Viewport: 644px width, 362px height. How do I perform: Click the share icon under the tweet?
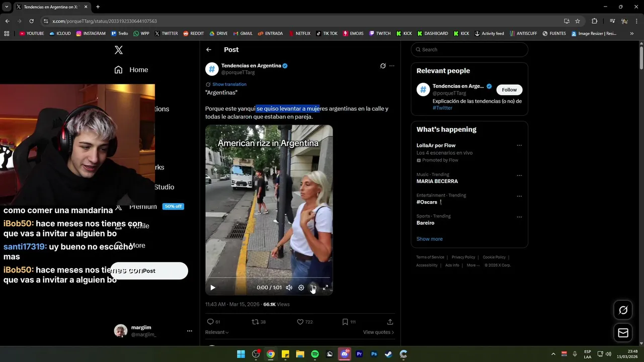[x=390, y=322]
